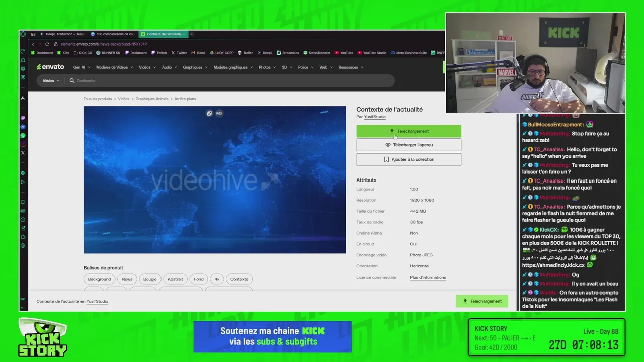
Task: Expand the Audio menu
Action: tap(169, 67)
